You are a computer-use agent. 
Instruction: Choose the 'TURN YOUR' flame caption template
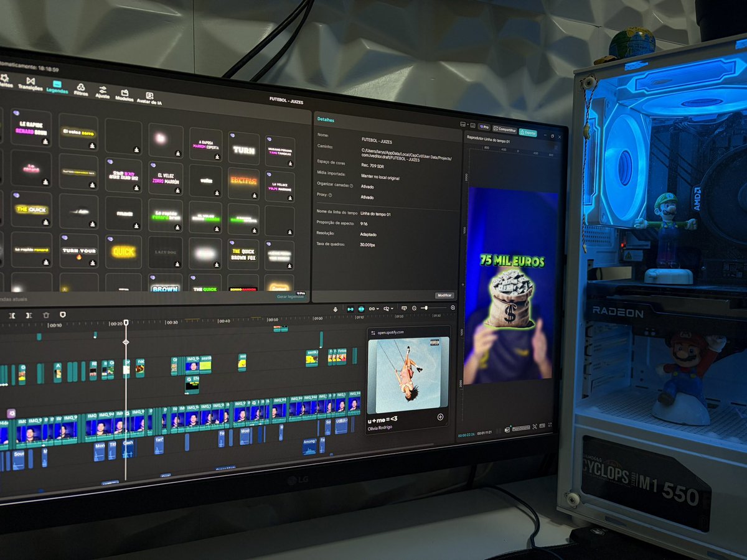pos(78,251)
